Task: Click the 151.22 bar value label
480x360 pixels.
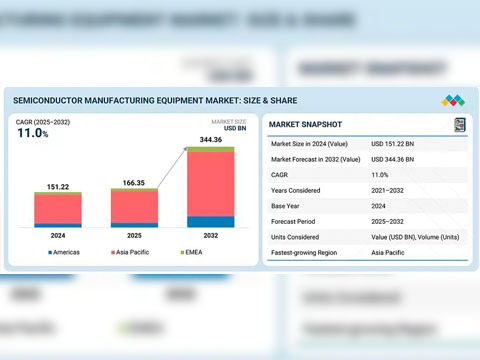Action: [x=58, y=187]
